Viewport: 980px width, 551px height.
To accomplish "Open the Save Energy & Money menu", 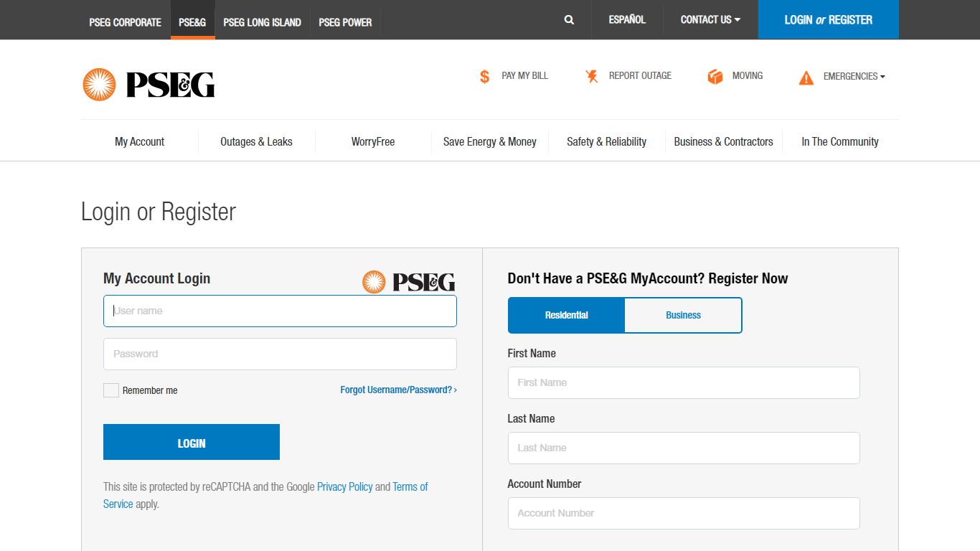I will 490,141.
